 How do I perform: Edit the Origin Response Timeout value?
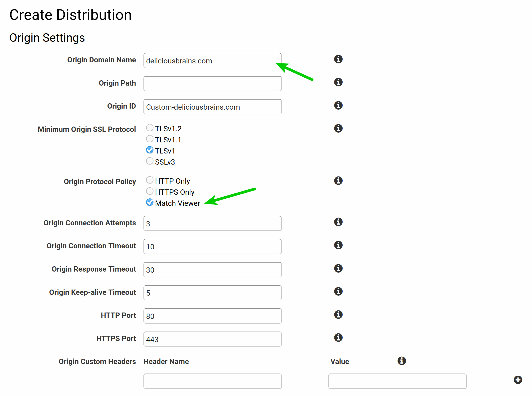(x=212, y=270)
